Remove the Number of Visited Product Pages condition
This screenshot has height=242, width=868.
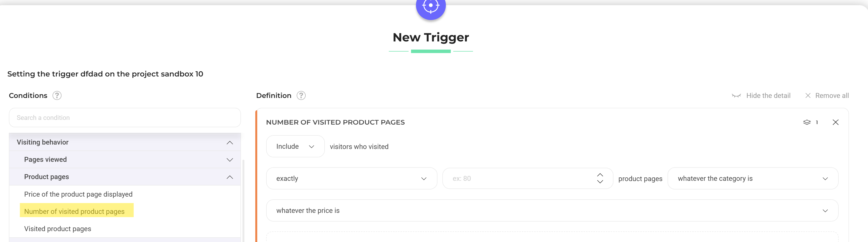835,122
